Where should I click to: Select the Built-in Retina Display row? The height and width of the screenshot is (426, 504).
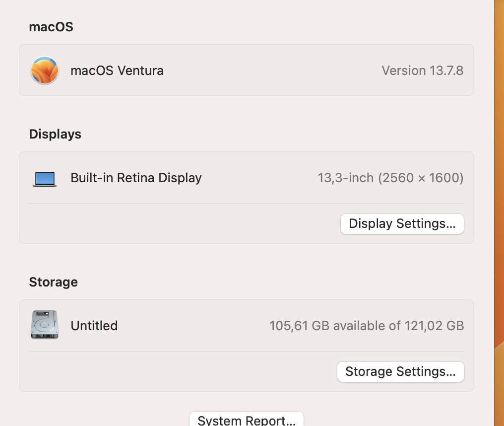247,177
